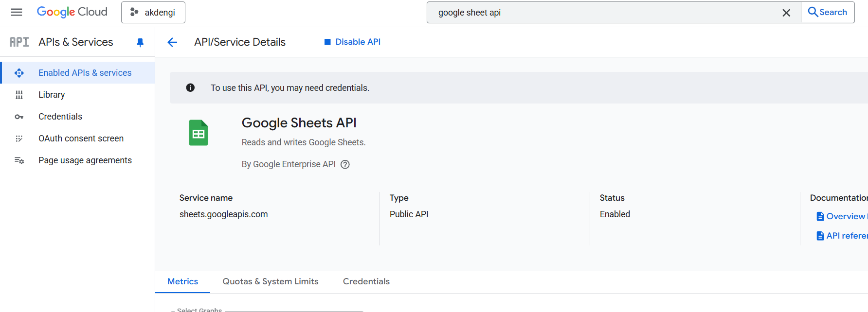Screen dimensions: 868x312
Task: Switch to the Credentials tab
Action: click(366, 281)
